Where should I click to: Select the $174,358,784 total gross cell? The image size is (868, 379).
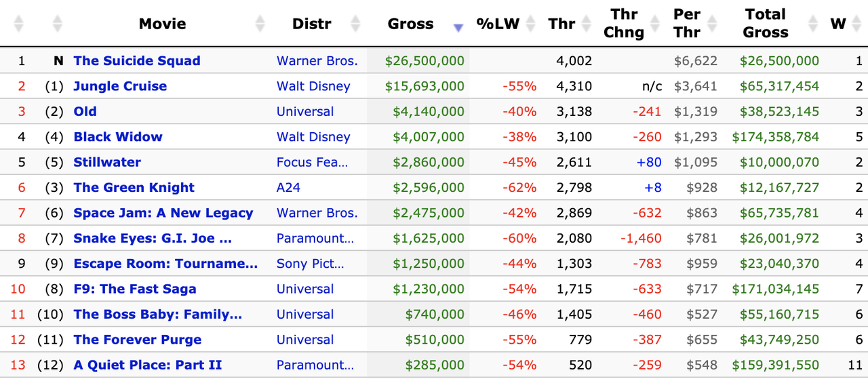click(776, 137)
